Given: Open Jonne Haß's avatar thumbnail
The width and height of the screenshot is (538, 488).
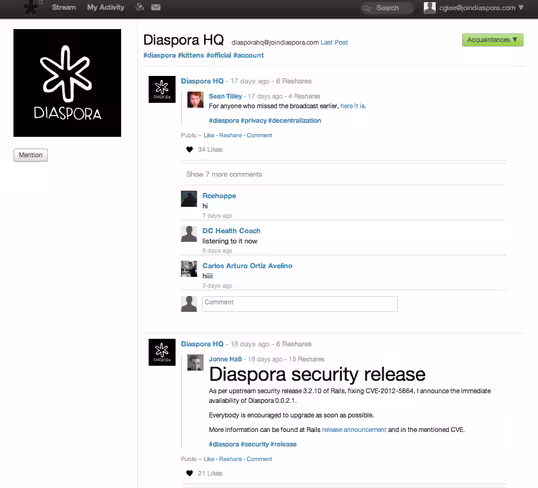Looking at the screenshot, I should (195, 363).
